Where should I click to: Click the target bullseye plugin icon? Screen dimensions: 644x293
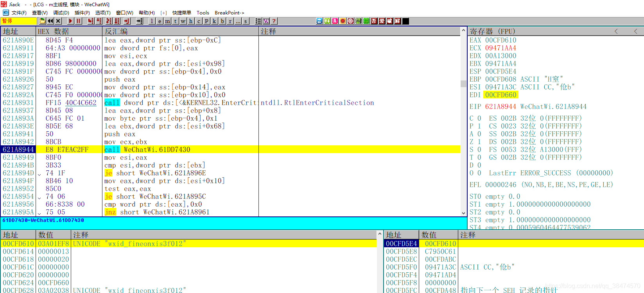coord(351,21)
